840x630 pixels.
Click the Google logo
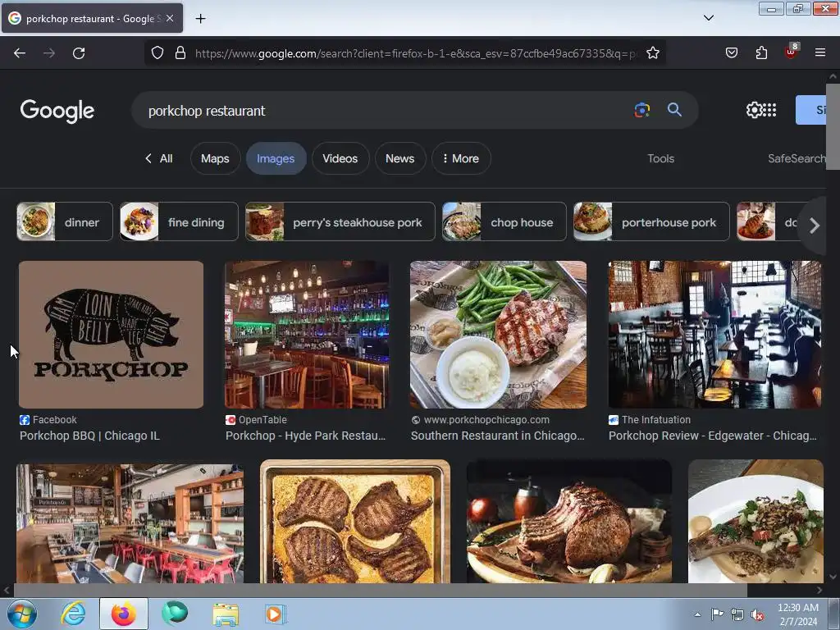[57, 111]
